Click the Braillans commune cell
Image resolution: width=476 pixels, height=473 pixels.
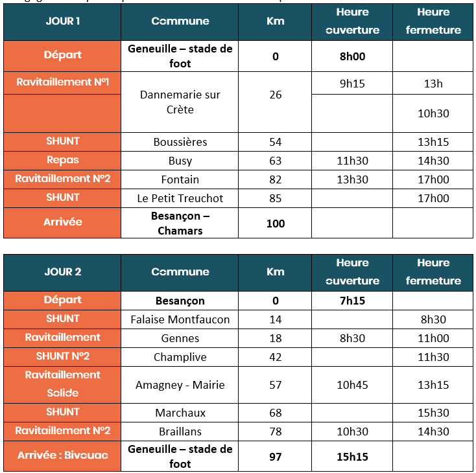click(x=180, y=431)
